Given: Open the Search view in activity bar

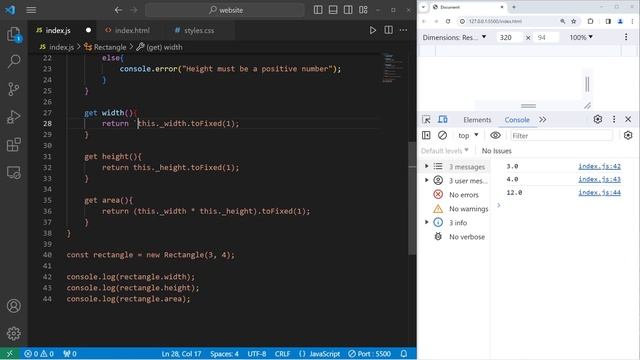Looking at the screenshot, I should pyautogui.click(x=13, y=62).
